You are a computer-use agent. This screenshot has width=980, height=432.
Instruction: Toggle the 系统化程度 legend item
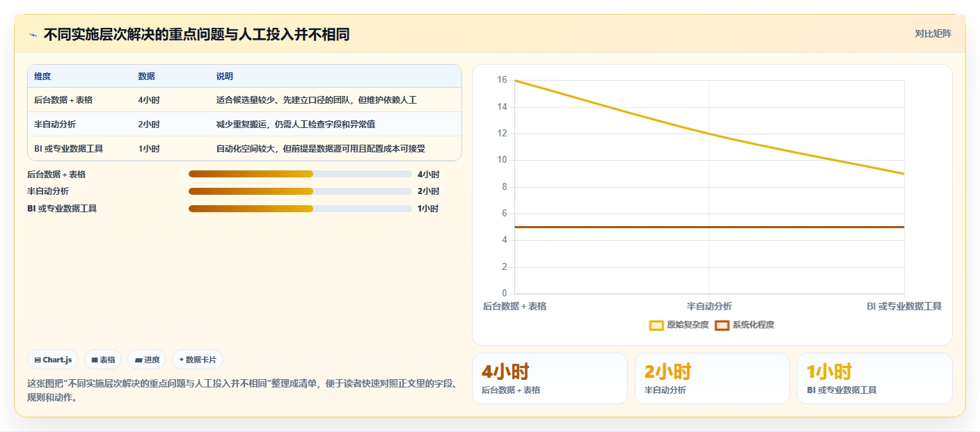744,325
